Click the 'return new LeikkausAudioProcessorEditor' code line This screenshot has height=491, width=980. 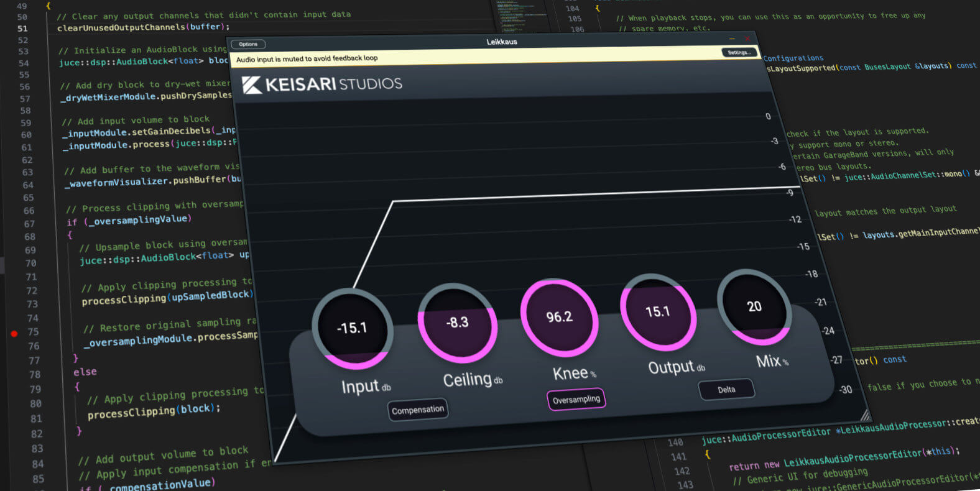[844, 459]
